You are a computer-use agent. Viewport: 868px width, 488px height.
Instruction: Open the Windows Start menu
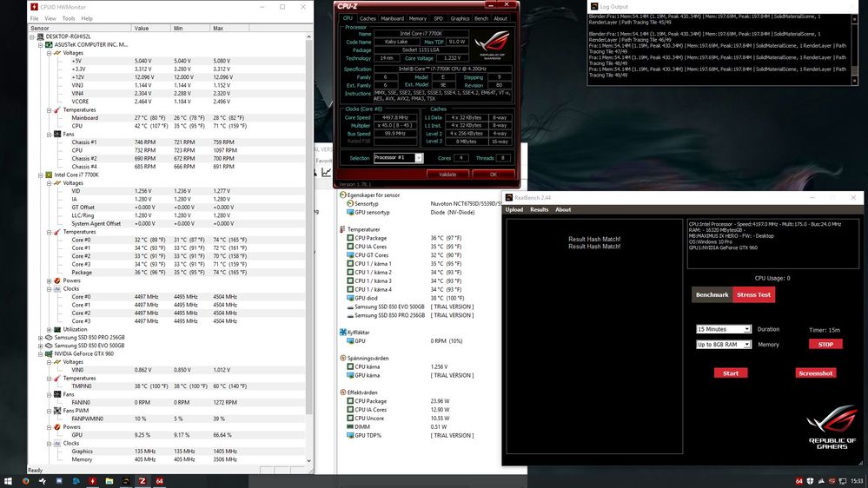point(9,481)
